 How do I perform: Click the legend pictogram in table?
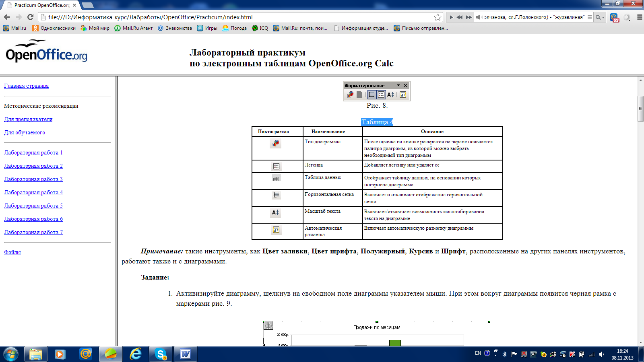276,166
